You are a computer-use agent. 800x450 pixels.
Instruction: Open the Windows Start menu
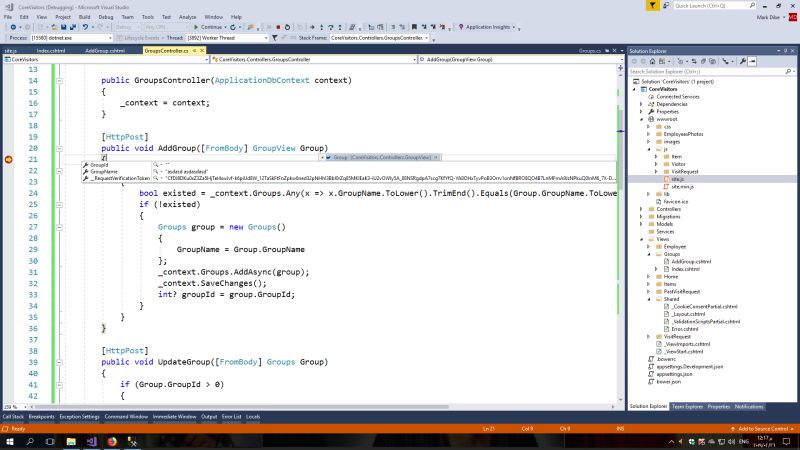point(10,441)
